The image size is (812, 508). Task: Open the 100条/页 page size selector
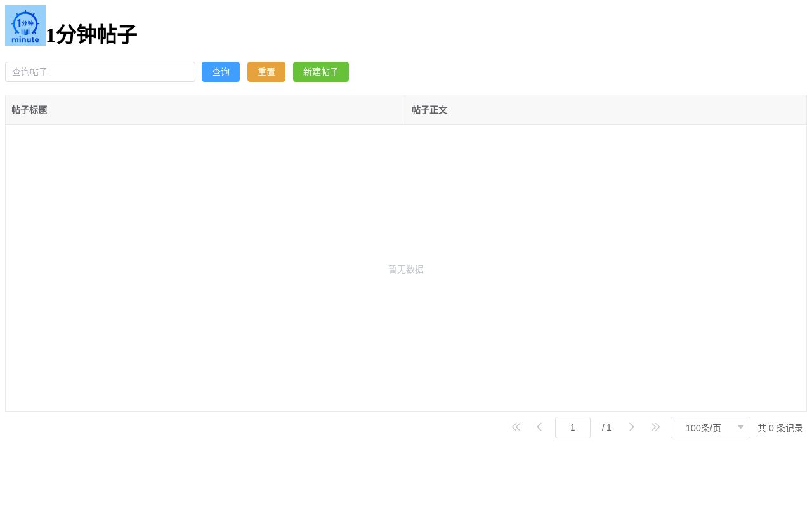click(x=703, y=428)
